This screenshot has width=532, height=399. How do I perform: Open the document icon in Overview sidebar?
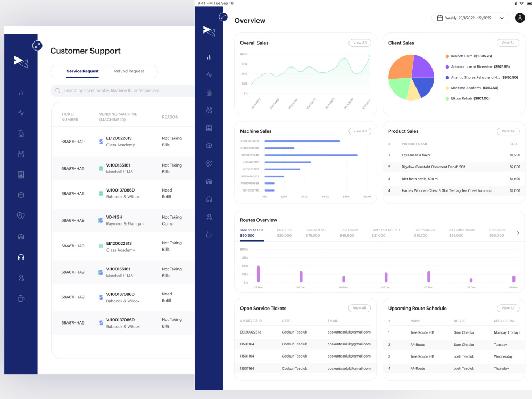pyautogui.click(x=209, y=93)
